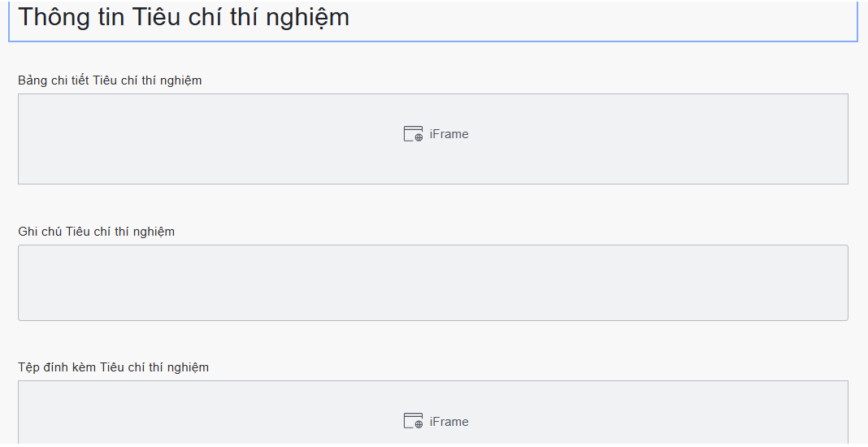
Task: Click the Bảng chi tiết Tiêu chí thí nghiệm label
Action: 110,80
